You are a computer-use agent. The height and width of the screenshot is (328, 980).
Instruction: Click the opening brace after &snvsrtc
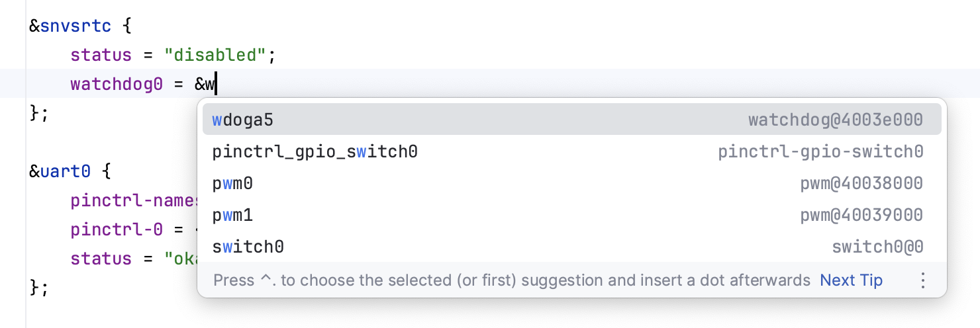(125, 27)
